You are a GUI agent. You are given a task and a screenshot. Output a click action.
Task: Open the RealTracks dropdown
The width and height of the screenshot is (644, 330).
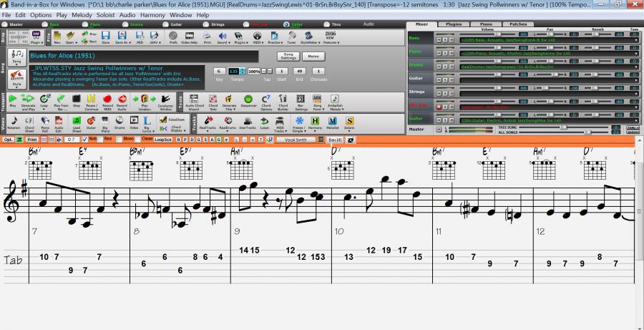click(208, 123)
